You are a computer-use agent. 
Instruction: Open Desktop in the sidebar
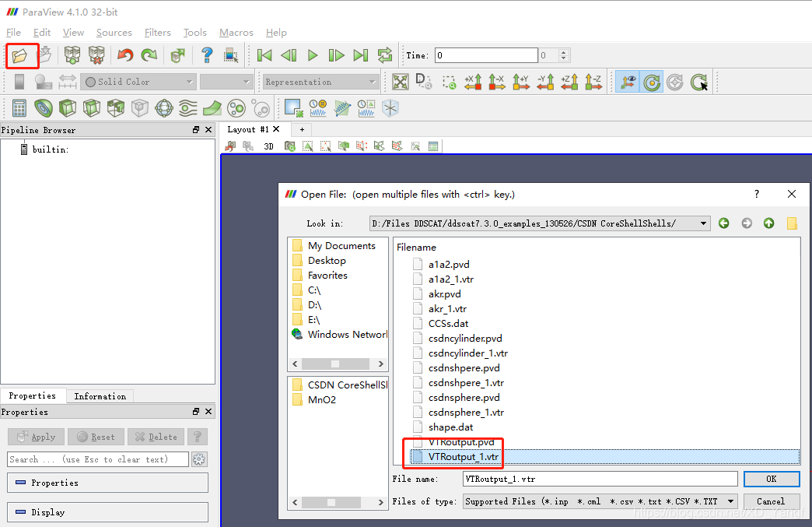(x=327, y=261)
